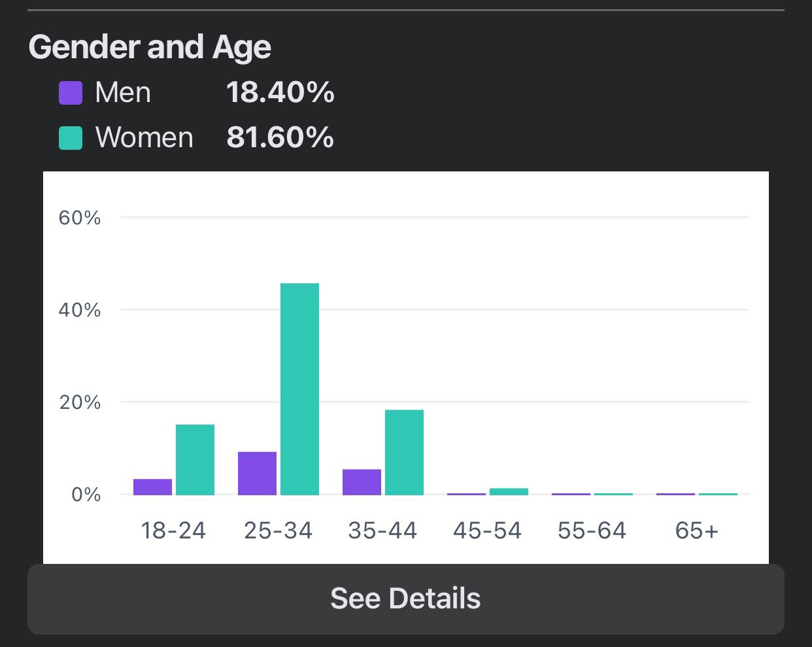This screenshot has width=812, height=647.
Task: Click the 55-64 age axis label
Action: pyautogui.click(x=592, y=530)
